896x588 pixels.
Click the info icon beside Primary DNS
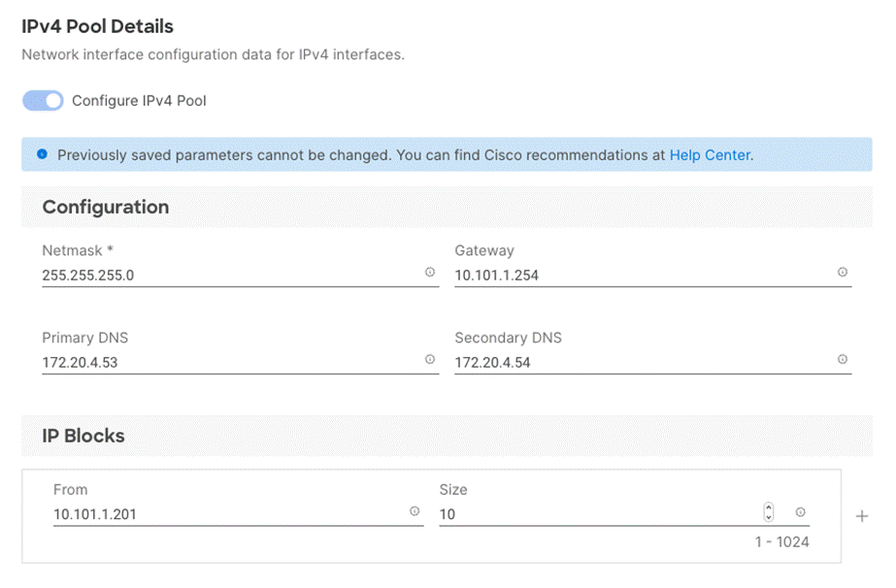click(x=430, y=360)
